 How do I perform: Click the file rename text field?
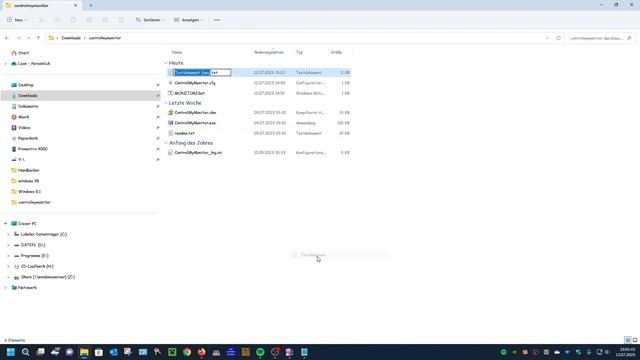202,73
